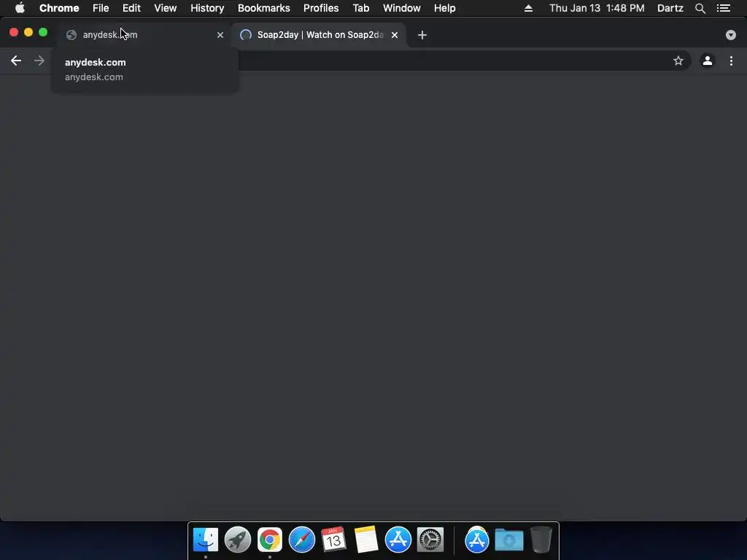
Task: Open Finder from the Dock
Action: point(206,540)
